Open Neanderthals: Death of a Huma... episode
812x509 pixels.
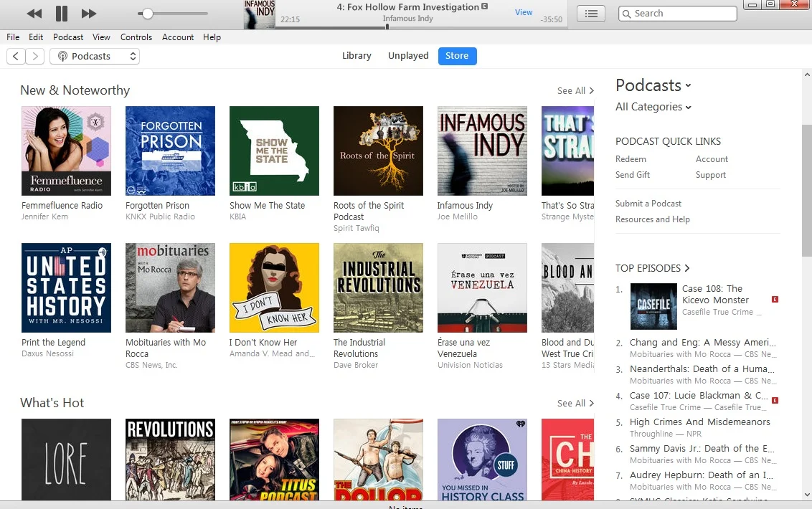[702, 368]
